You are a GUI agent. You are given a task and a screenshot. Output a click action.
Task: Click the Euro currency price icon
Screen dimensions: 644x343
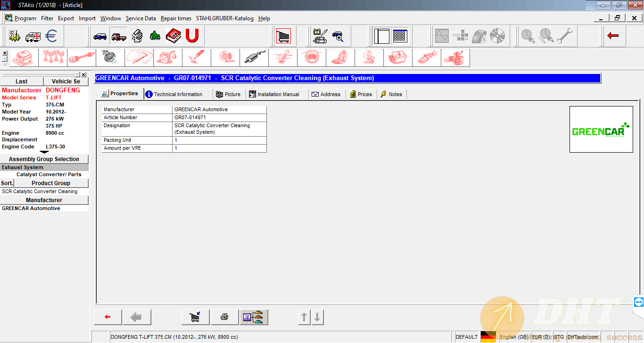51,36
